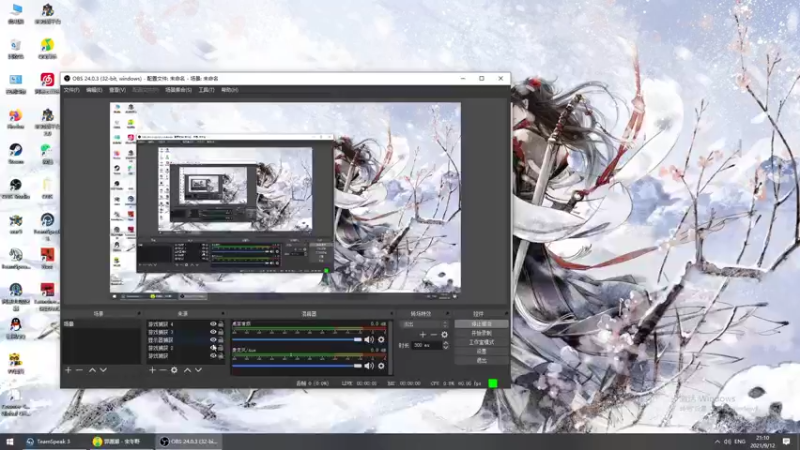Lock the 游戏捕获 2 source
Screen dimensions: 800x450
point(221,348)
